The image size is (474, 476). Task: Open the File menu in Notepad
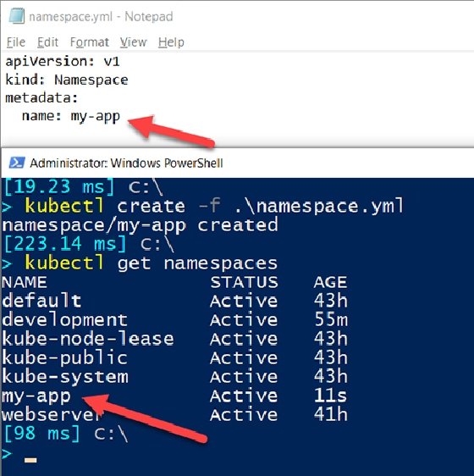point(16,42)
